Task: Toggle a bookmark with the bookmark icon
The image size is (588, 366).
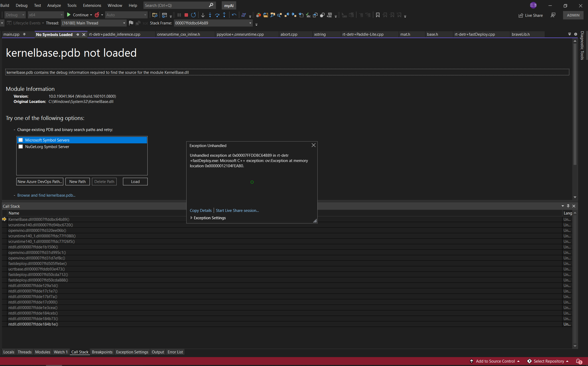Action: coord(378,15)
